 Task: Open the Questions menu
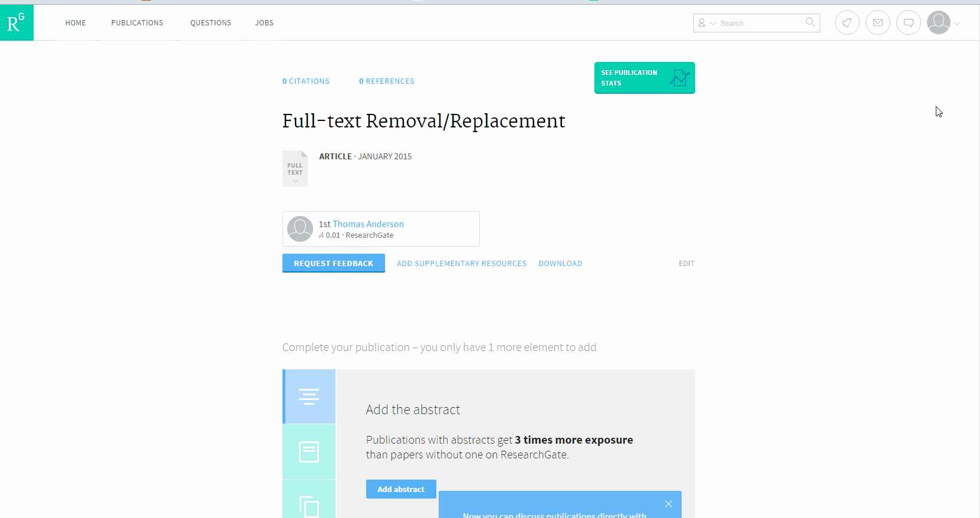click(211, 23)
